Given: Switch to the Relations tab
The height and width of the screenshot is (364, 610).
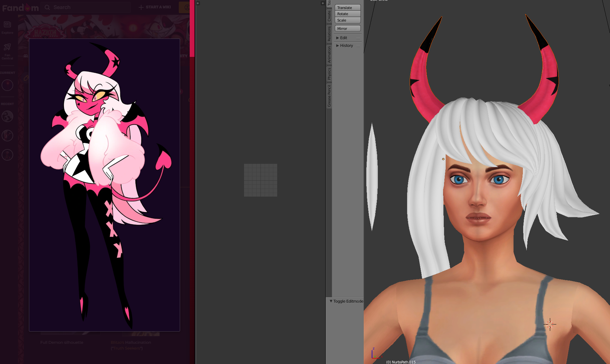Looking at the screenshot, I should point(329,34).
